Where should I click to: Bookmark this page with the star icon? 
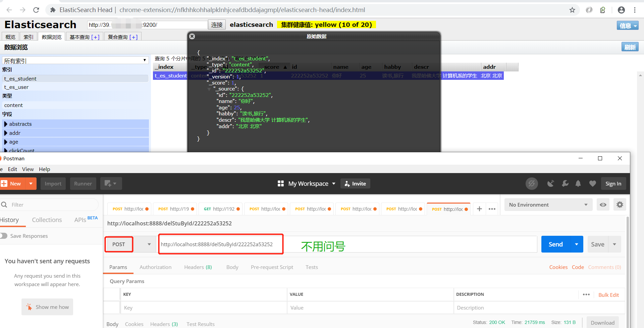572,10
